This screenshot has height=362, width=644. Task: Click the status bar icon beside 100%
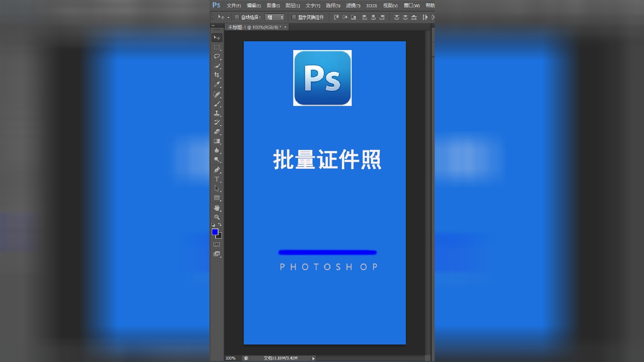[246, 358]
